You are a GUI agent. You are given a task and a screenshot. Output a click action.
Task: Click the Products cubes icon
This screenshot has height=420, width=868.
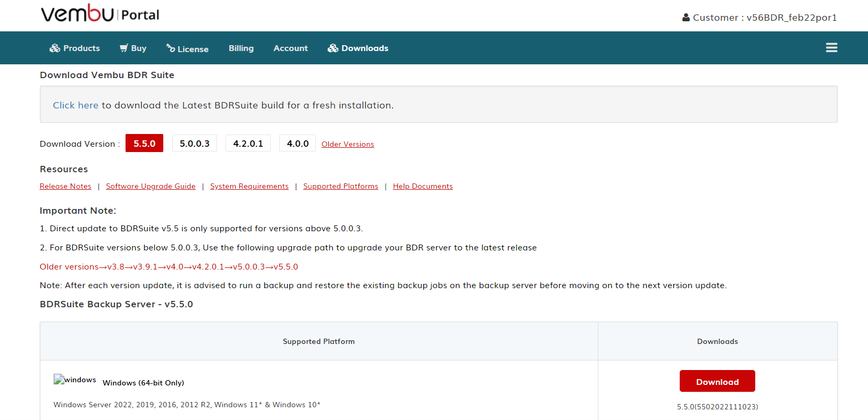55,48
